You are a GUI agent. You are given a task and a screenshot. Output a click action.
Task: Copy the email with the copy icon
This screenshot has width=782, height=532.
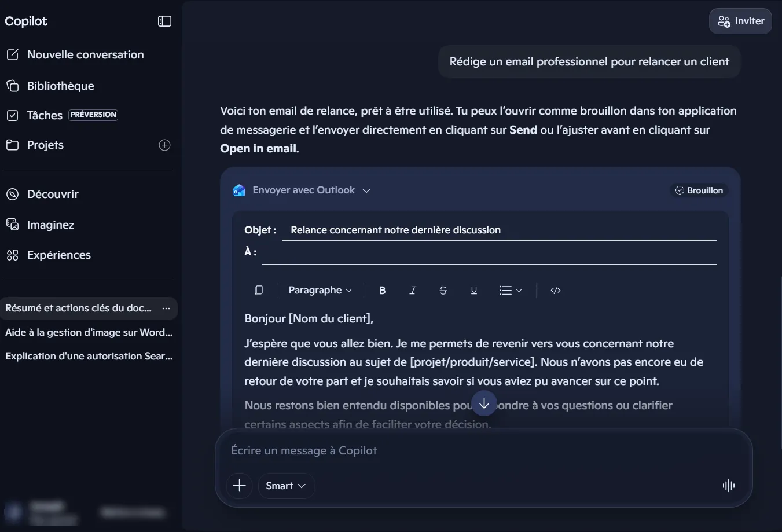click(259, 290)
